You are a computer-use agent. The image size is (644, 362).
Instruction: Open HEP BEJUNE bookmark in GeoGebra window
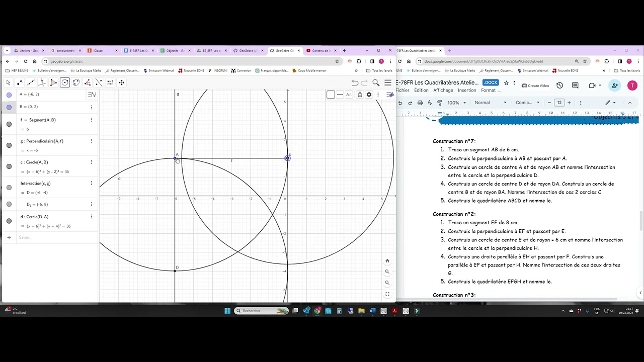(17, 71)
